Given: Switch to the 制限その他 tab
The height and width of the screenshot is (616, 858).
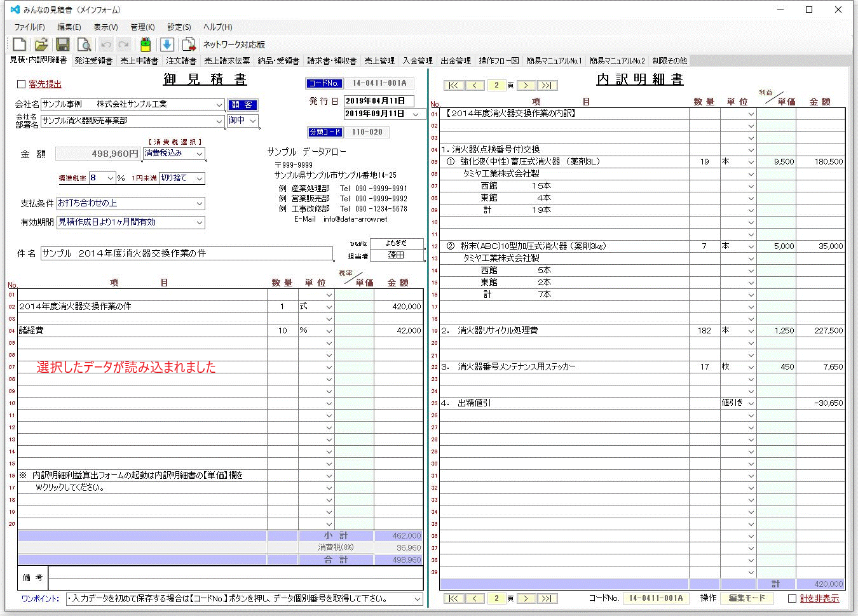Looking at the screenshot, I should click(x=670, y=61).
